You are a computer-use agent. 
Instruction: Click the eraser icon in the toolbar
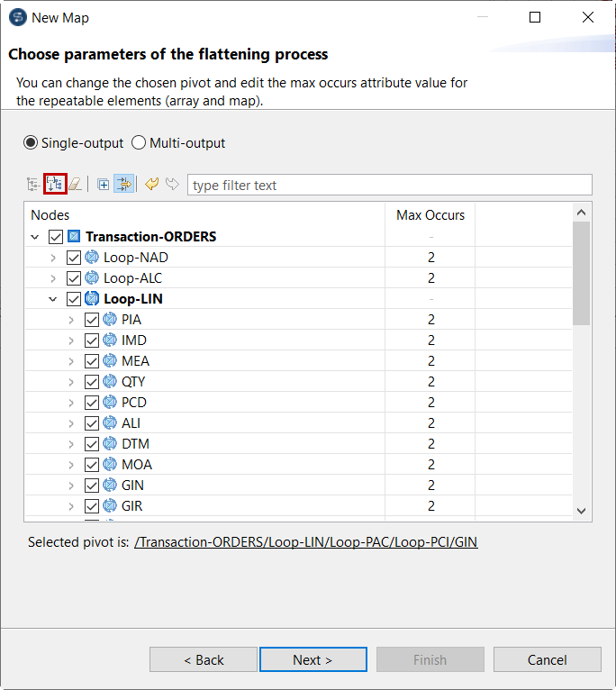pyautogui.click(x=76, y=185)
